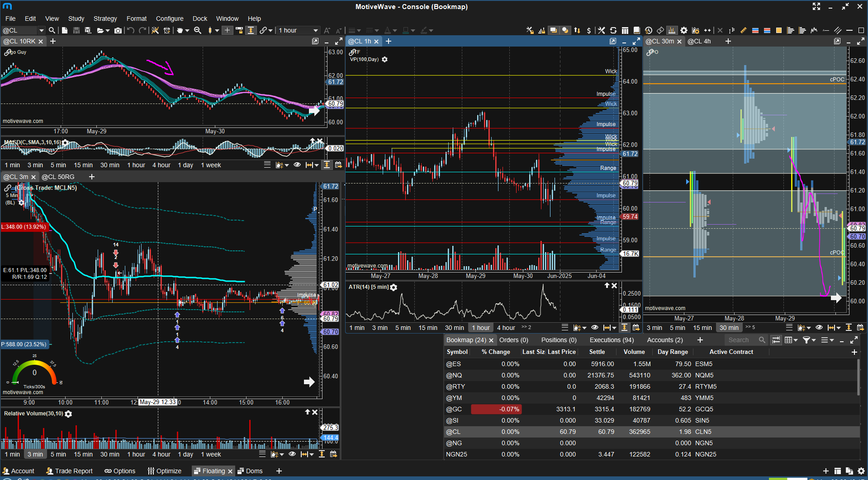Viewport: 868px width, 480px height.
Task: Select 15 min under the 30m chart
Action: tap(702, 328)
